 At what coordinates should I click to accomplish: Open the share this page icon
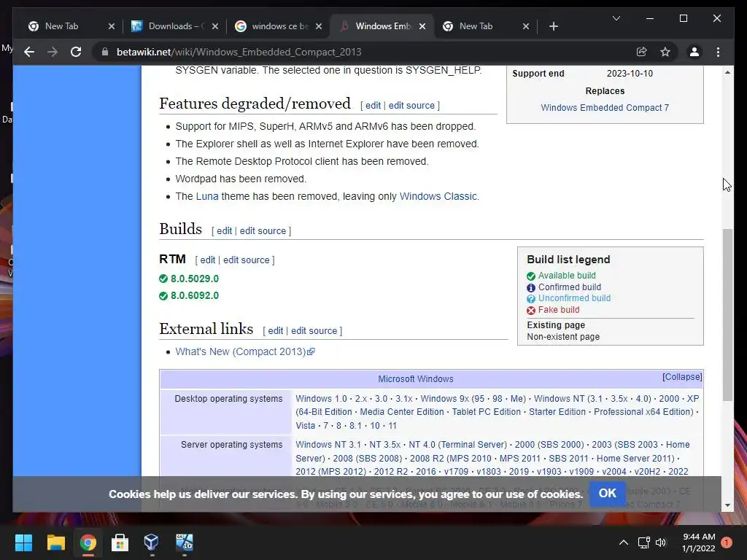[x=642, y=52]
